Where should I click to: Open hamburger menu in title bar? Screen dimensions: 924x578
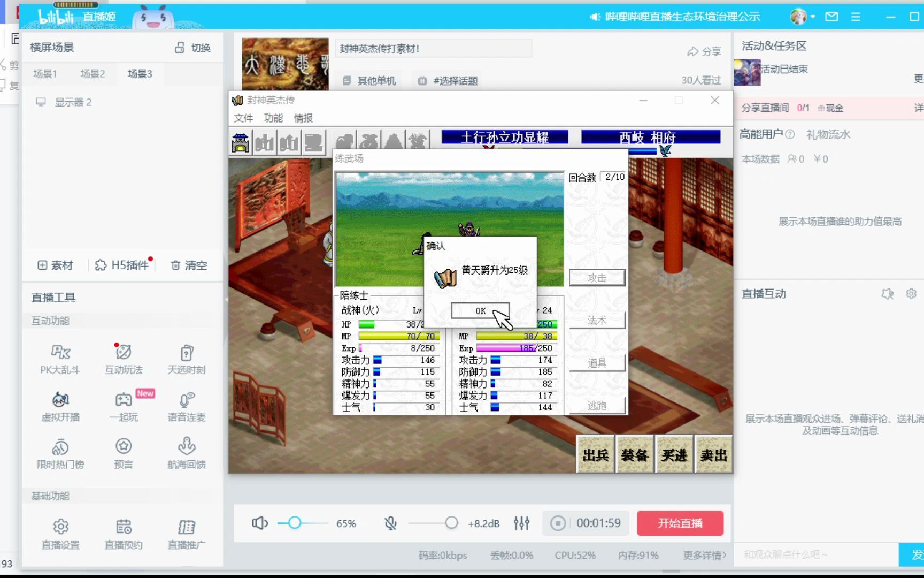[856, 17]
